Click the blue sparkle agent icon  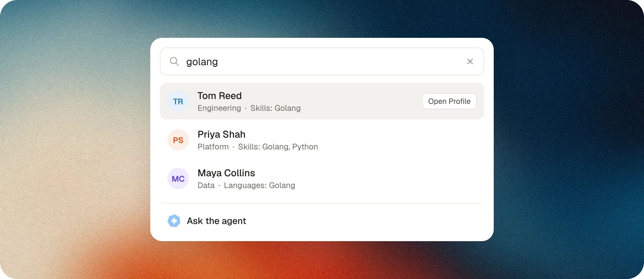coord(174,221)
